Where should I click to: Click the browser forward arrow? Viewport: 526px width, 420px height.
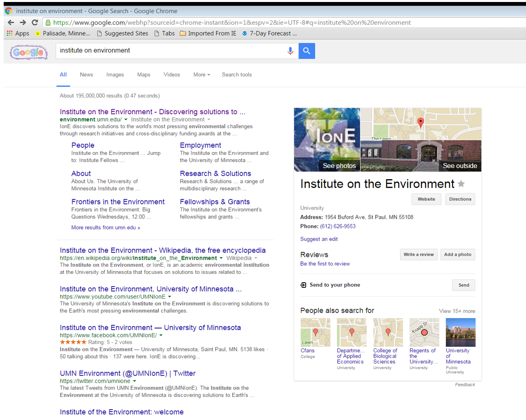[23, 22]
